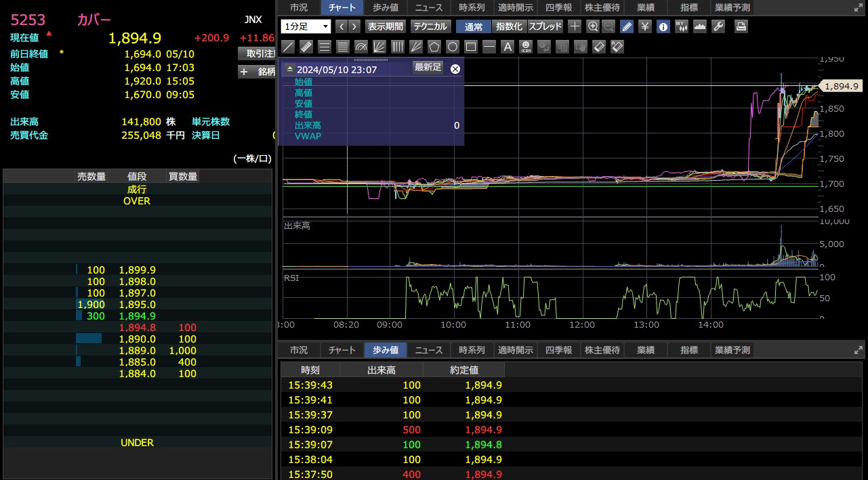Toggle the pencil drawing toolbar
The height and width of the screenshot is (480, 868).
click(627, 26)
